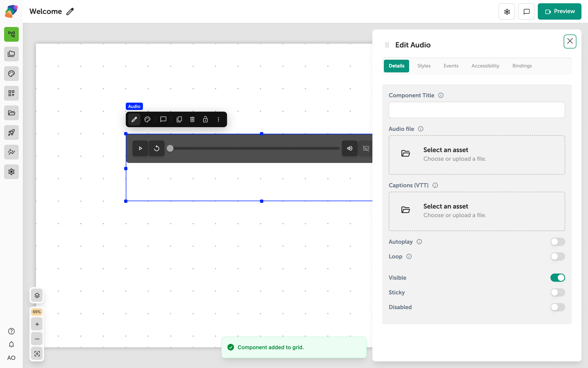Open the sparkle analytics icon in the sidebar
The width and height of the screenshot is (588, 368).
11,152
